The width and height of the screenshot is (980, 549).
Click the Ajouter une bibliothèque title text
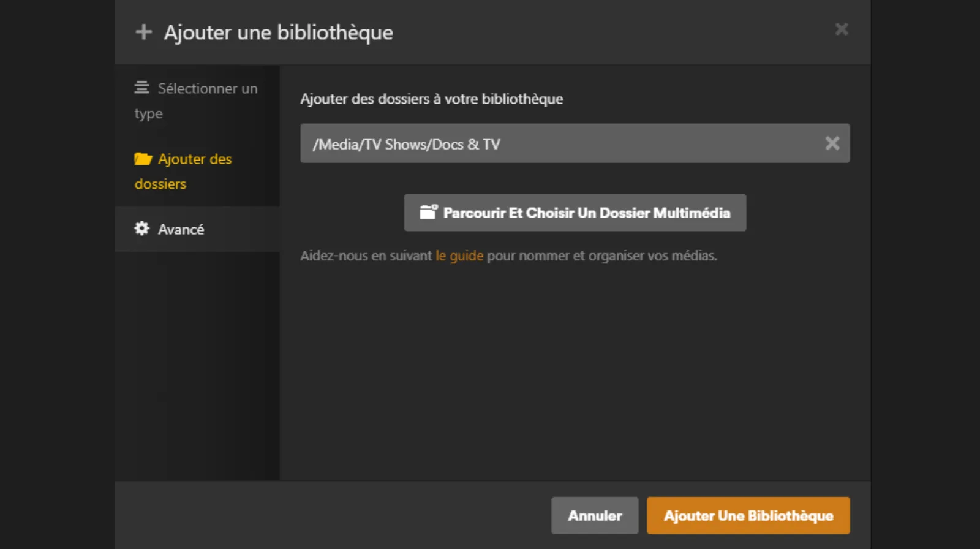(x=278, y=32)
